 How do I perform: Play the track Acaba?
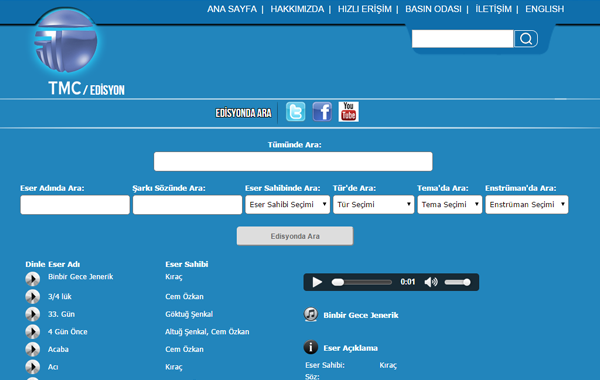coord(33,349)
